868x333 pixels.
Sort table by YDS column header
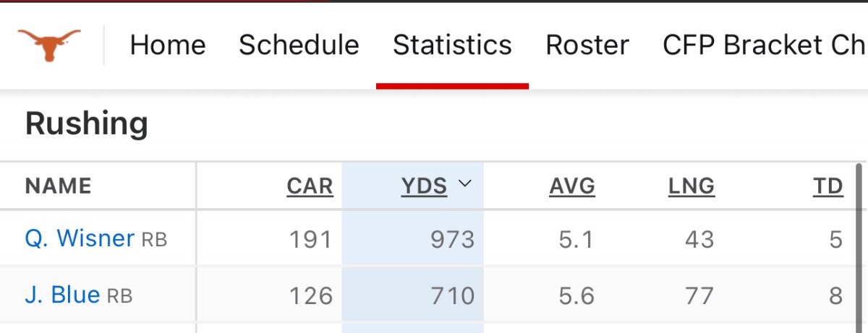tap(425, 186)
